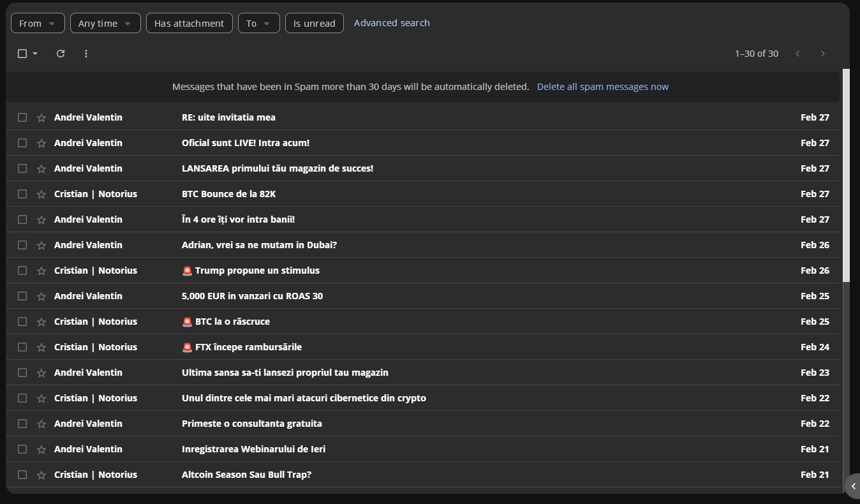Image resolution: width=860 pixels, height=504 pixels.
Task: Click 'Delete all spam messages now'
Action: 602,87
